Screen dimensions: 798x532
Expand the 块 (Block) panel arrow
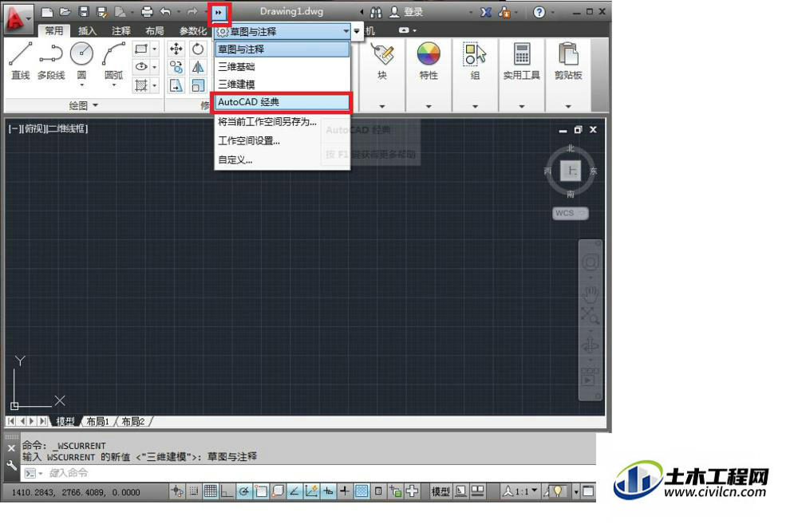(x=382, y=106)
